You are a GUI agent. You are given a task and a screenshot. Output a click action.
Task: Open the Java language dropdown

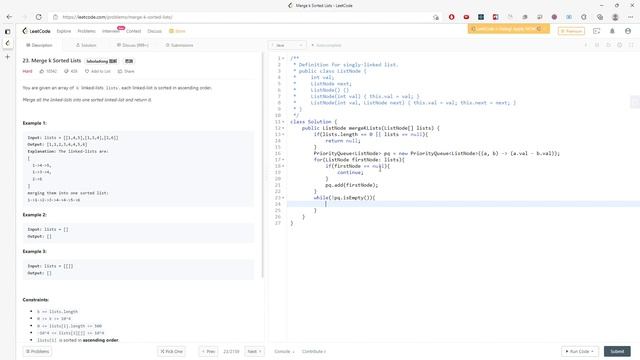287,45
